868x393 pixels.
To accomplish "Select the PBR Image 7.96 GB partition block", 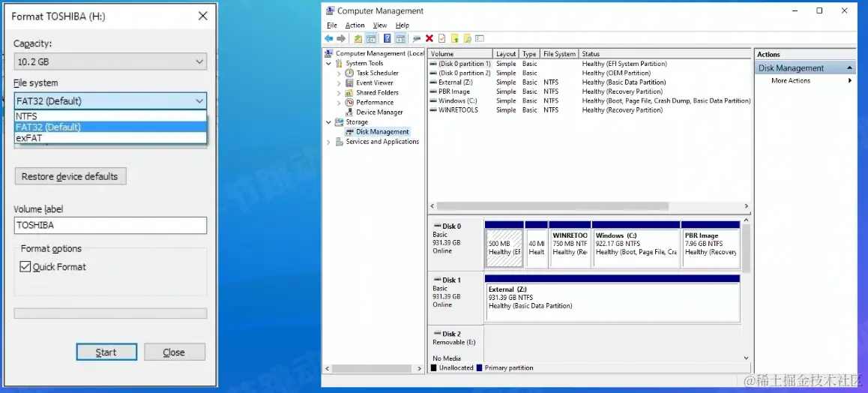I will [711, 244].
